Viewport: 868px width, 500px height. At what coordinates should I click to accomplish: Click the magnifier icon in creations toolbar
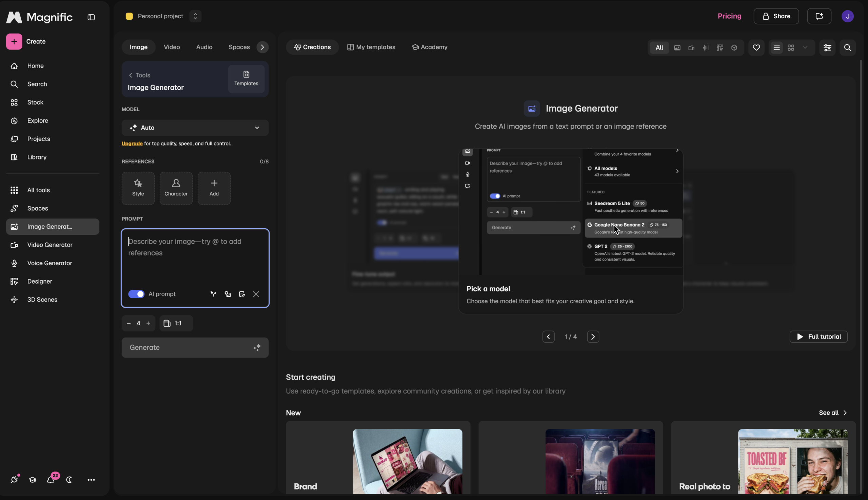[848, 47]
